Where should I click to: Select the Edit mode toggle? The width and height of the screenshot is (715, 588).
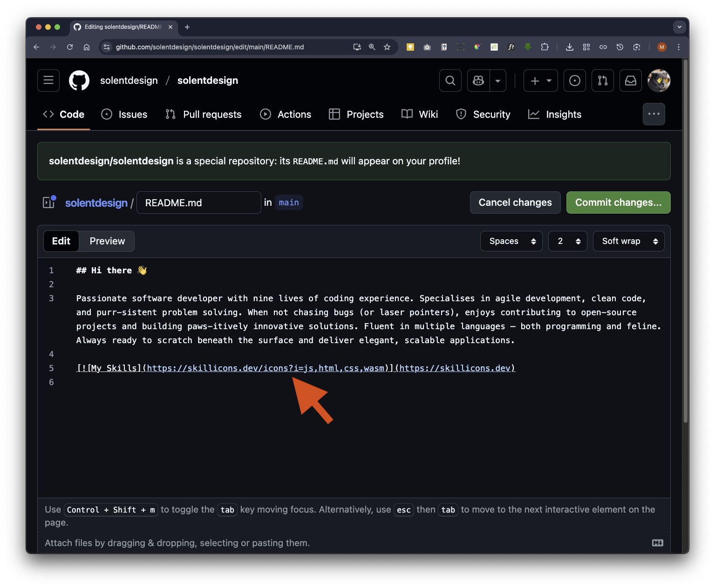pos(61,241)
